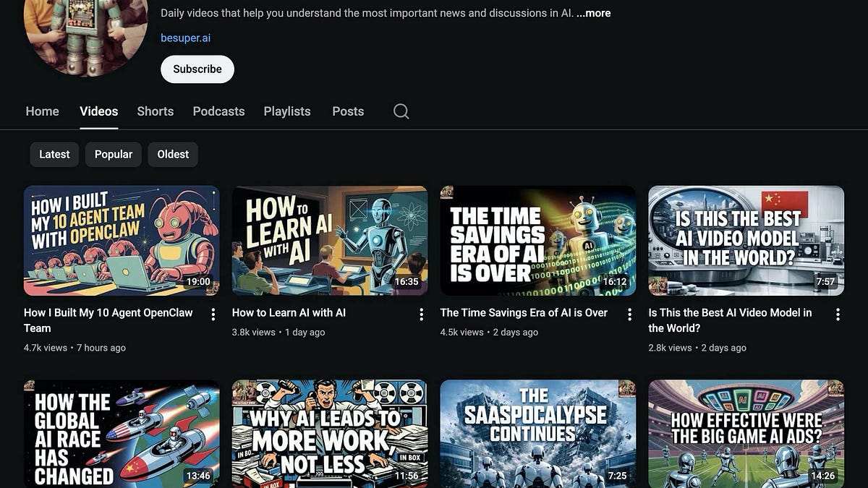Click the 4.7k views • 7 hours ago text
868x488 pixels.
click(x=75, y=348)
